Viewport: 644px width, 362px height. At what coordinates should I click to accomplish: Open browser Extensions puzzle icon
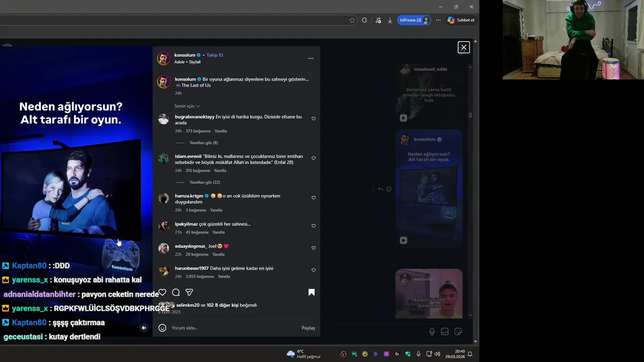tap(364, 20)
